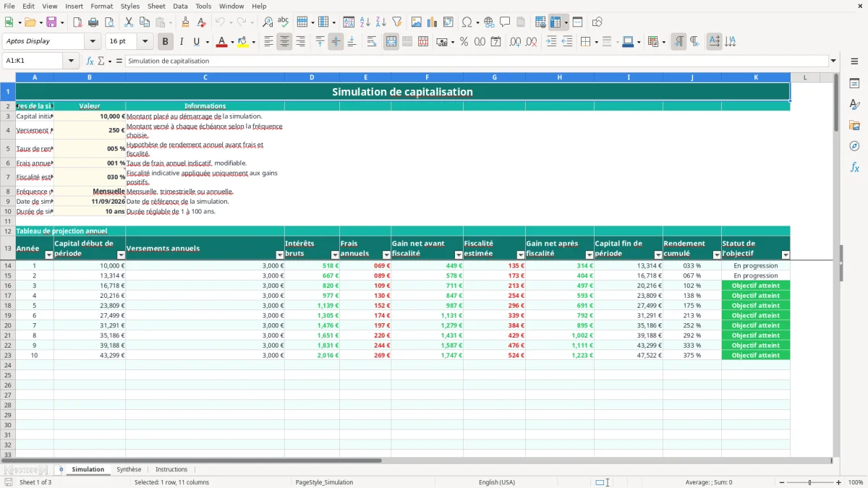Export directly as PDF

[x=77, y=22]
